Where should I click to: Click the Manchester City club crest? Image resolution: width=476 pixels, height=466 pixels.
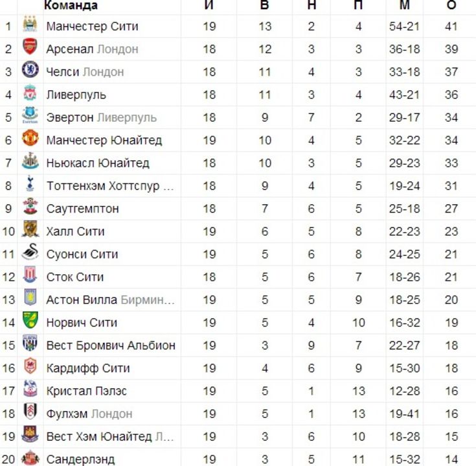pyautogui.click(x=30, y=24)
